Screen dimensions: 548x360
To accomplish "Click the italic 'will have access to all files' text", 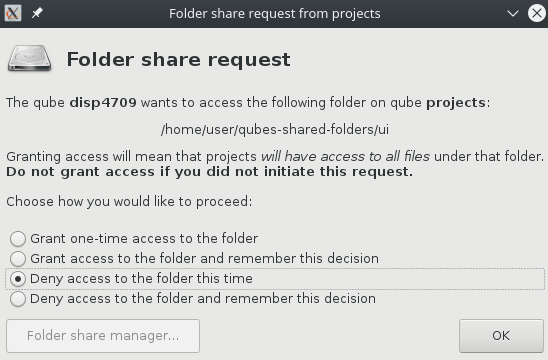I will [345, 157].
